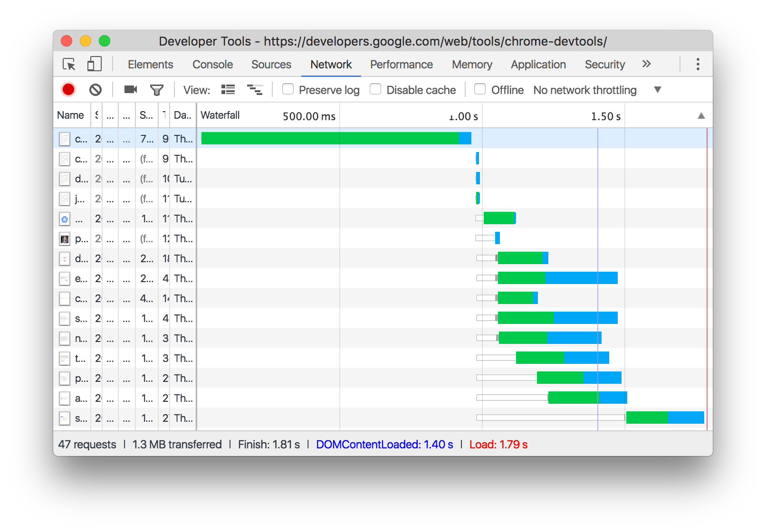766x532 pixels.
Task: Switch to large request rows view
Action: (228, 89)
